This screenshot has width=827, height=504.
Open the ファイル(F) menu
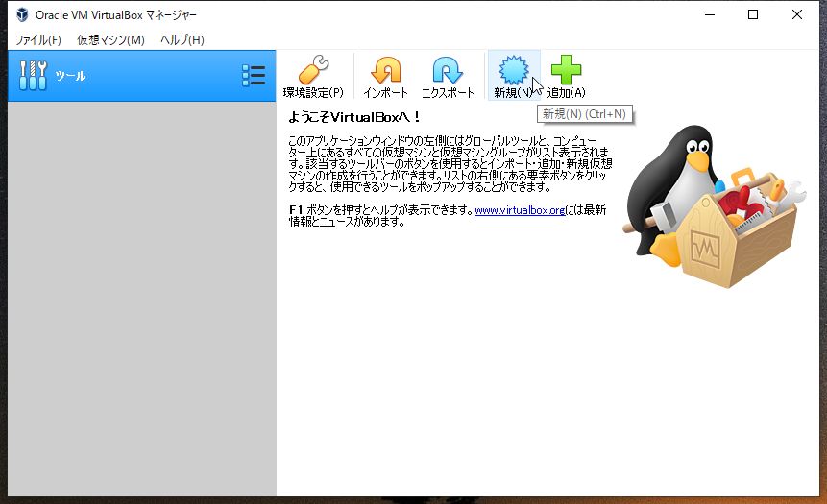[x=38, y=40]
